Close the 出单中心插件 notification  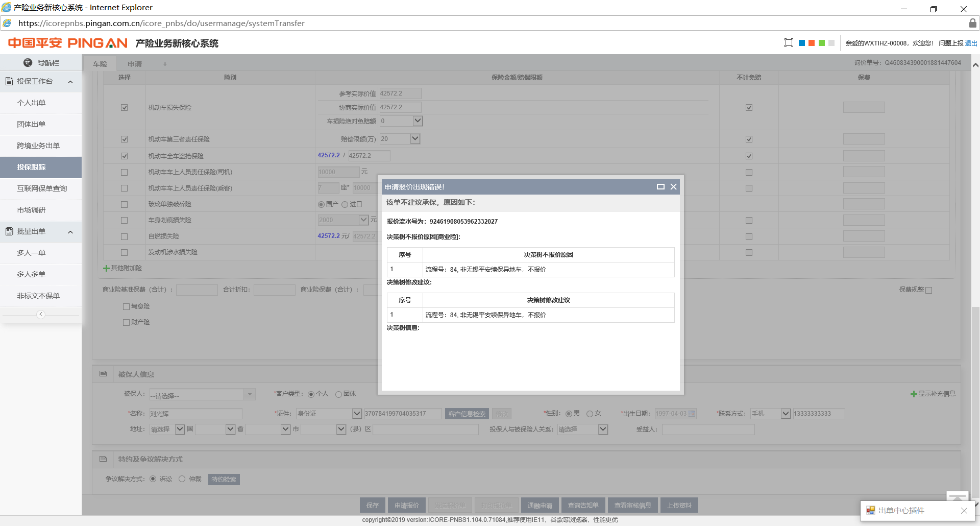pyautogui.click(x=964, y=511)
